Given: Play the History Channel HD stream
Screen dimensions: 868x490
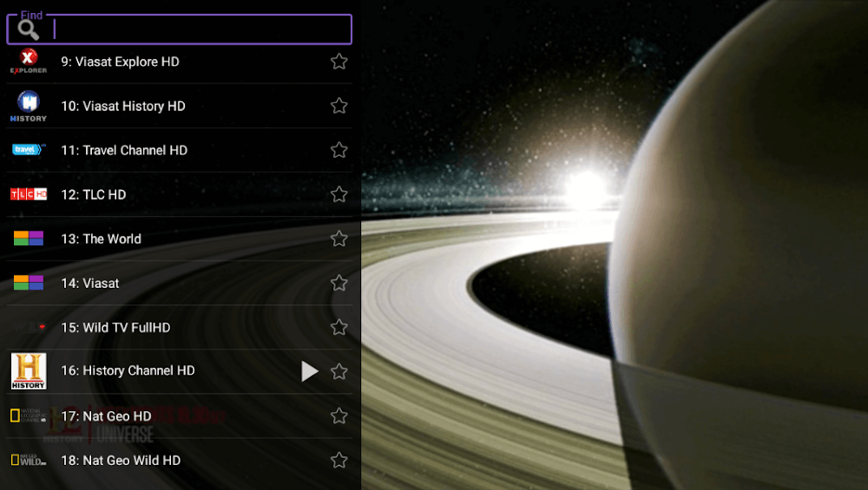Looking at the screenshot, I should pos(310,371).
